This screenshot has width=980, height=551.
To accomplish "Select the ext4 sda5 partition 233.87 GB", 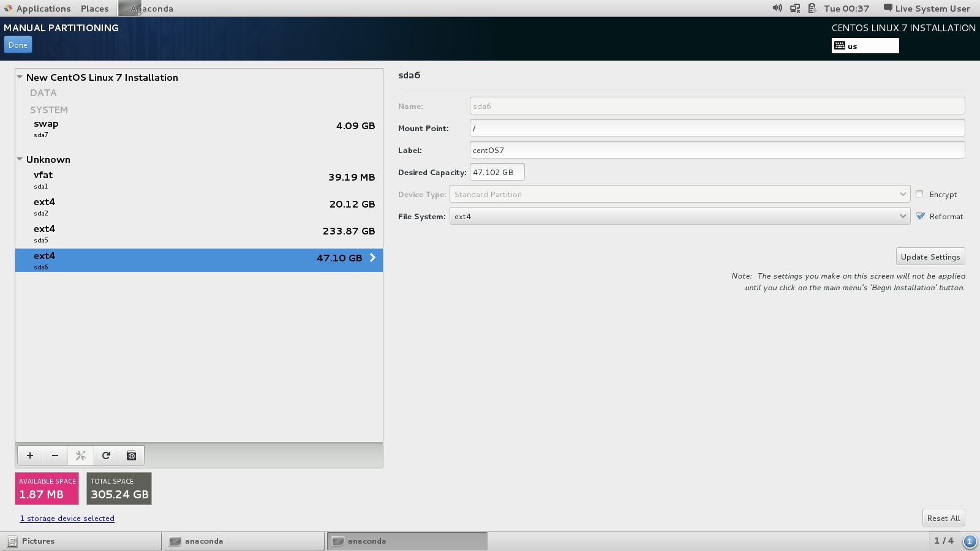I will pos(199,233).
